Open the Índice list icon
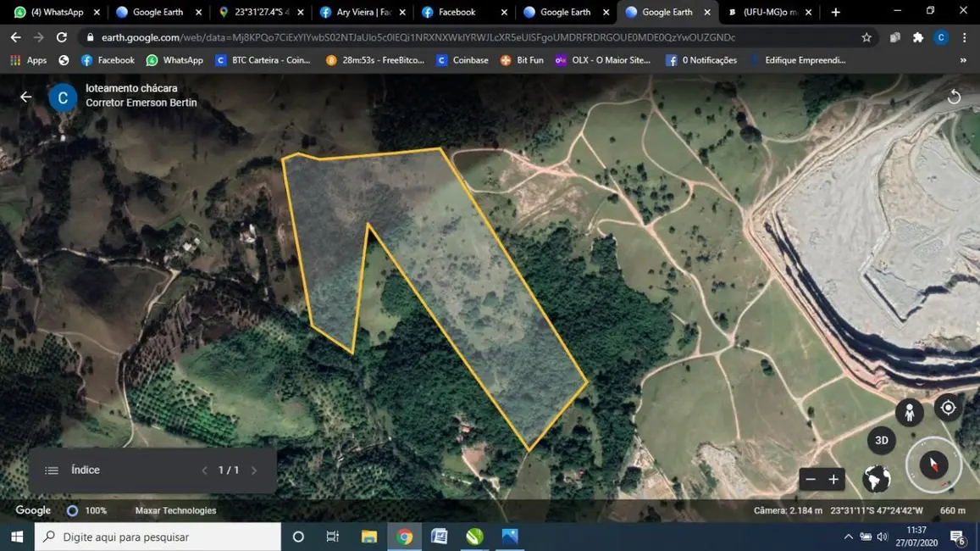This screenshot has height=551, width=980. point(52,469)
